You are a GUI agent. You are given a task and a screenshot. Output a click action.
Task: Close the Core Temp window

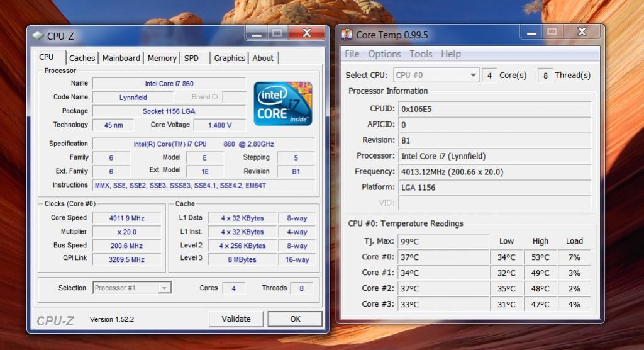(x=582, y=32)
